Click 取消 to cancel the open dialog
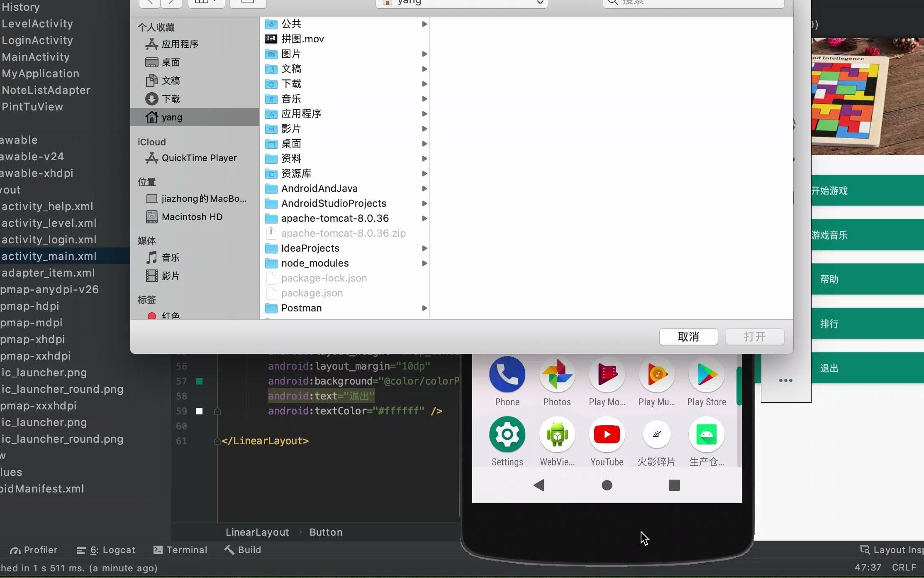 point(688,337)
